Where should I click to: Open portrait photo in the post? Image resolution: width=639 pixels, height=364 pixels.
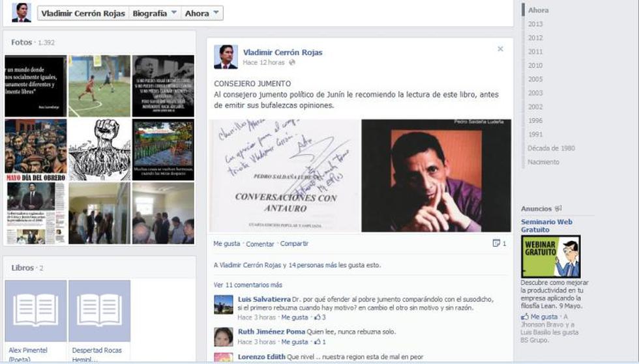[x=436, y=175]
